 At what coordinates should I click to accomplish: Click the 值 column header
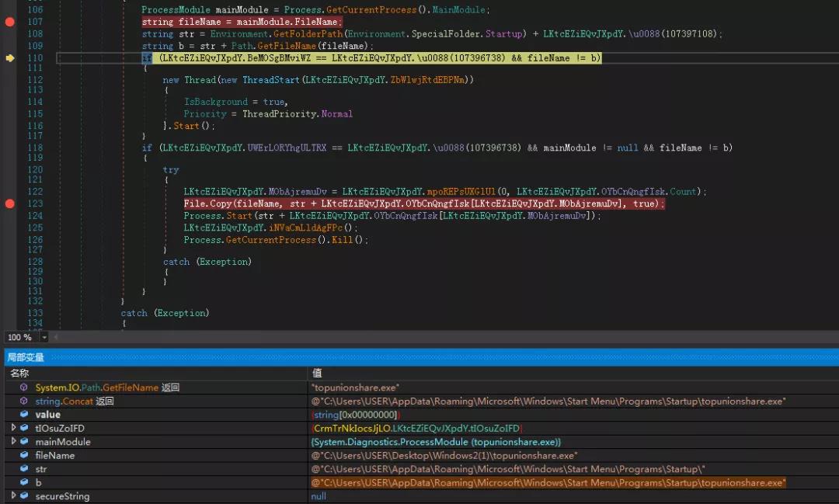[x=317, y=374]
